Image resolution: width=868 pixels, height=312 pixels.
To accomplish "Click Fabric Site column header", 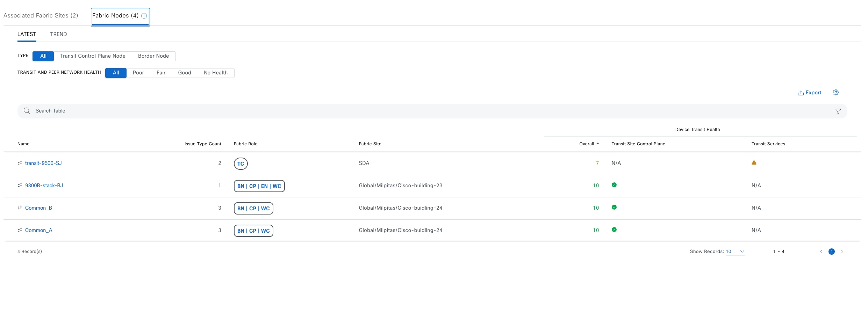I will 370,144.
